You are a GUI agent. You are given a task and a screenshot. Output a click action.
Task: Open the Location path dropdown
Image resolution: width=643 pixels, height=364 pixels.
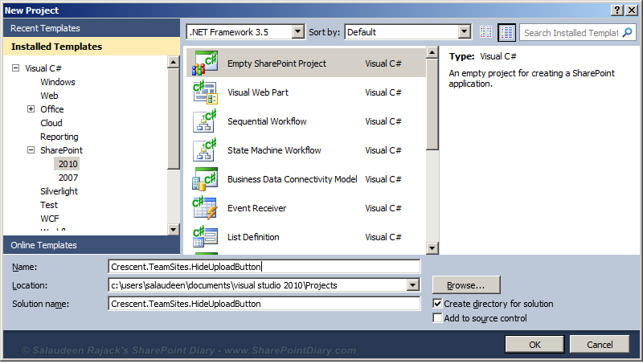coord(413,285)
